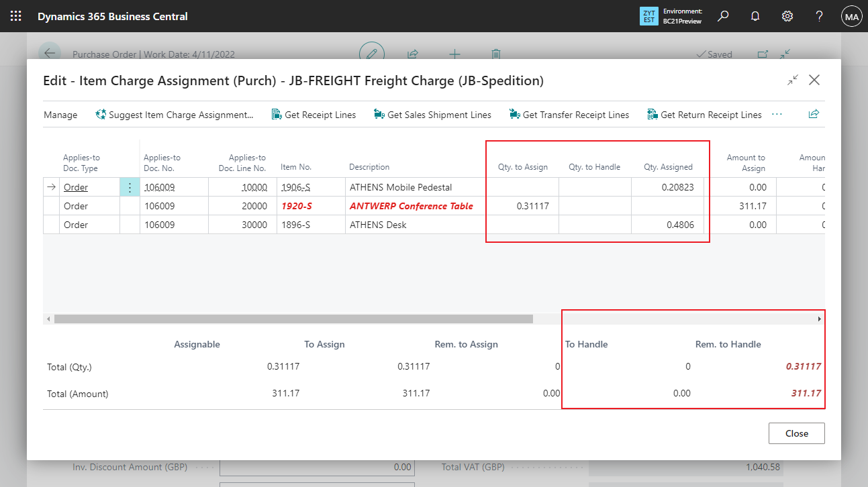
Task: Click the search magnifier icon
Action: [x=723, y=16]
